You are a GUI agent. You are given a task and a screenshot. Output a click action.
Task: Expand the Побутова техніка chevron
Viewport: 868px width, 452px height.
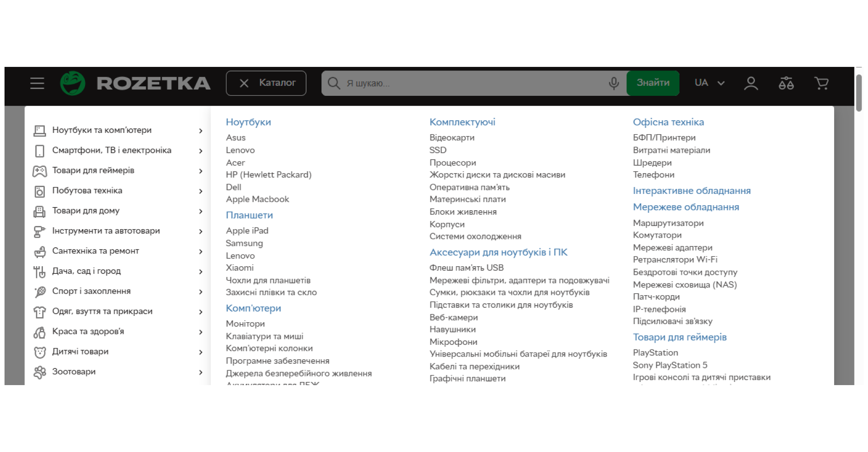(x=201, y=191)
